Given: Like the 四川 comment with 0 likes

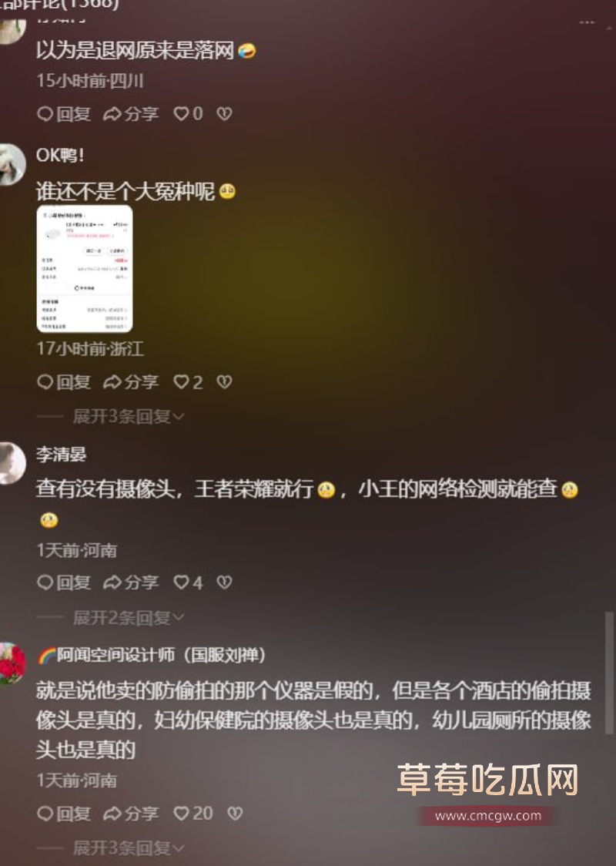Looking at the screenshot, I should pyautogui.click(x=188, y=114).
